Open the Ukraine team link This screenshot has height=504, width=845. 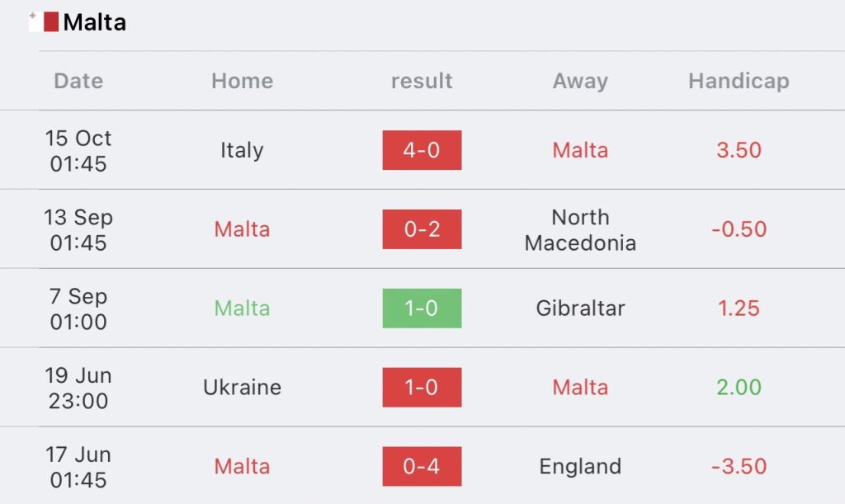(242, 387)
